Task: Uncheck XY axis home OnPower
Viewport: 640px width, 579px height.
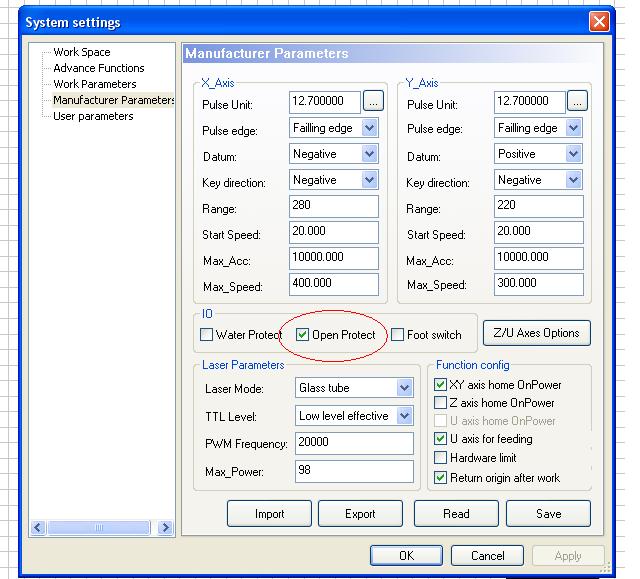Action: point(441,385)
